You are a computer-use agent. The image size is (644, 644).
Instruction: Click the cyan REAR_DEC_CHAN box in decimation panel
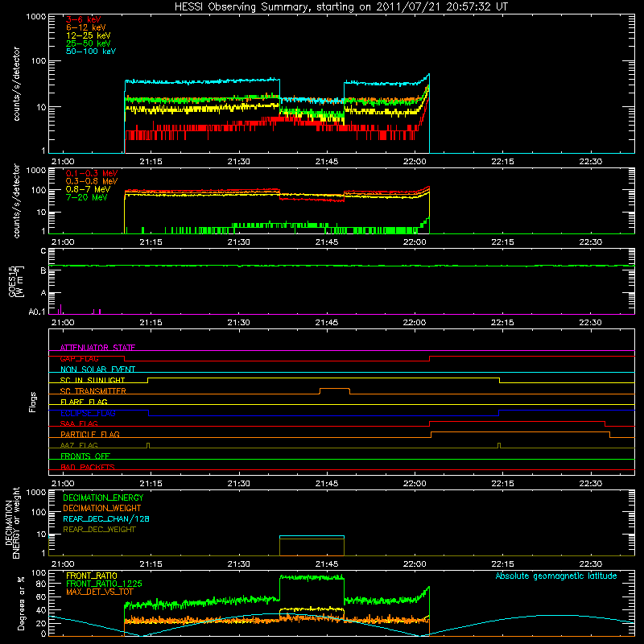312,536
